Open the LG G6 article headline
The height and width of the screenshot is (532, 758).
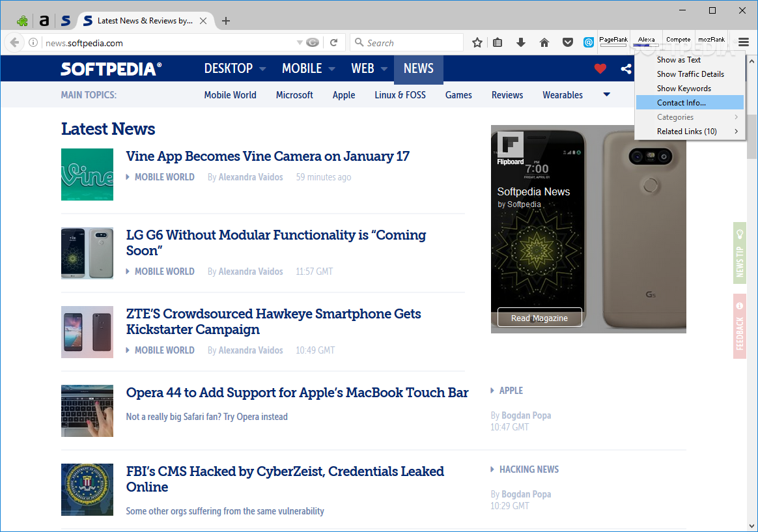click(x=276, y=243)
